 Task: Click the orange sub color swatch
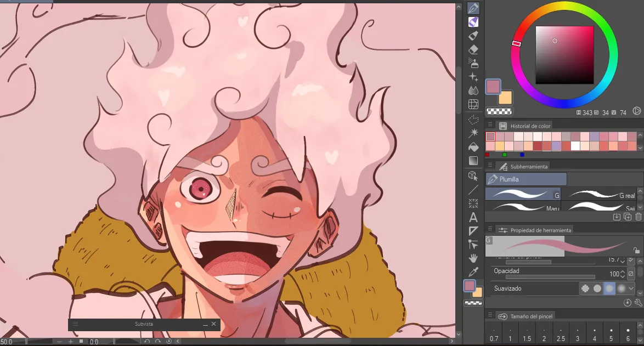pos(506,99)
